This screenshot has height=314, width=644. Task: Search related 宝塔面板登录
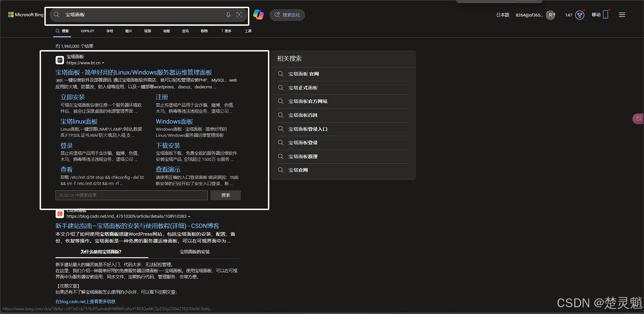click(344, 143)
